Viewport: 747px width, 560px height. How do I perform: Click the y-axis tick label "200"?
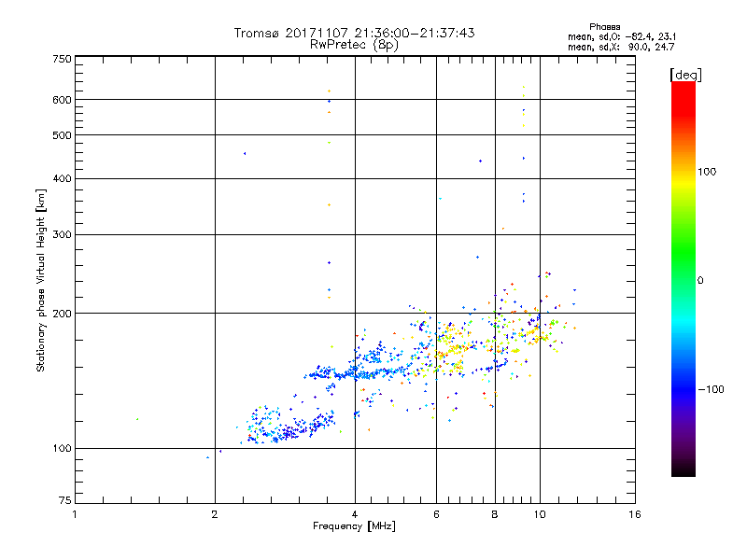[x=62, y=314]
